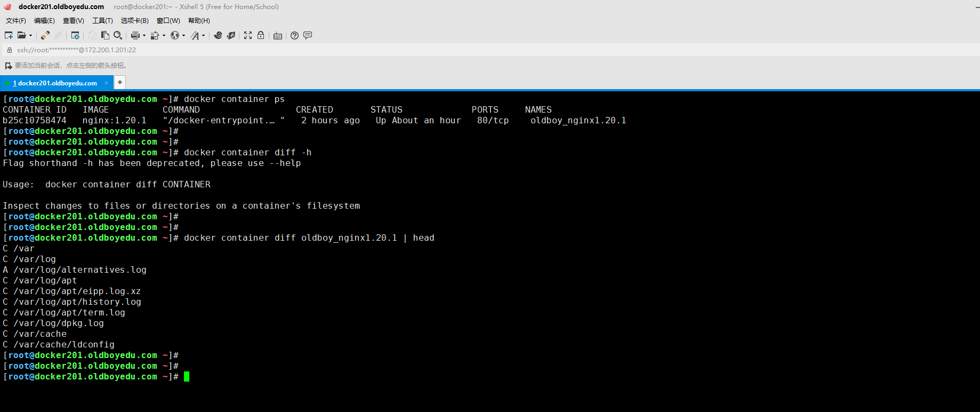Screen dimensions: 980x412
Task: Click the Paste clipboard icon
Action: click(x=105, y=35)
